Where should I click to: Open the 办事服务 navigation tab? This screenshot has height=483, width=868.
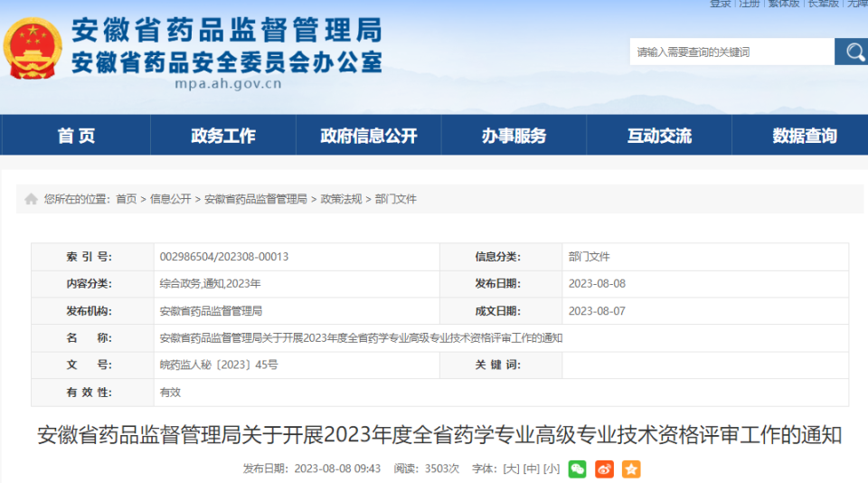point(514,135)
